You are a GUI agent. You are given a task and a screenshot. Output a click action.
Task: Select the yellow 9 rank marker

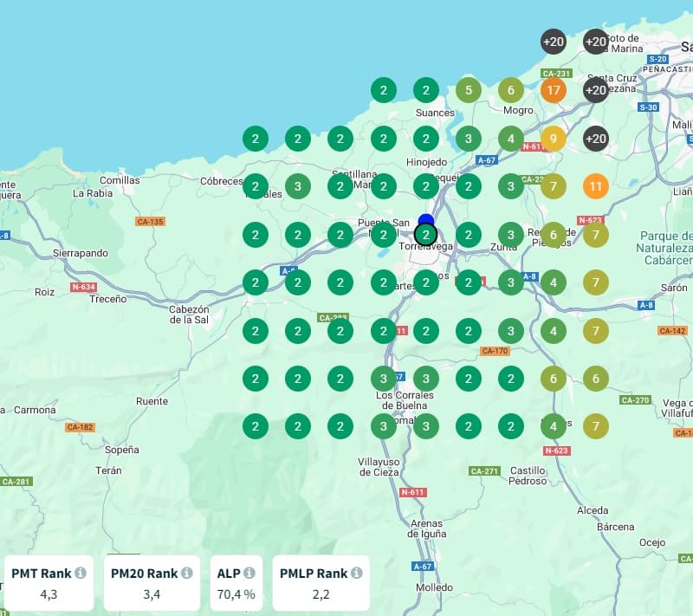click(554, 139)
